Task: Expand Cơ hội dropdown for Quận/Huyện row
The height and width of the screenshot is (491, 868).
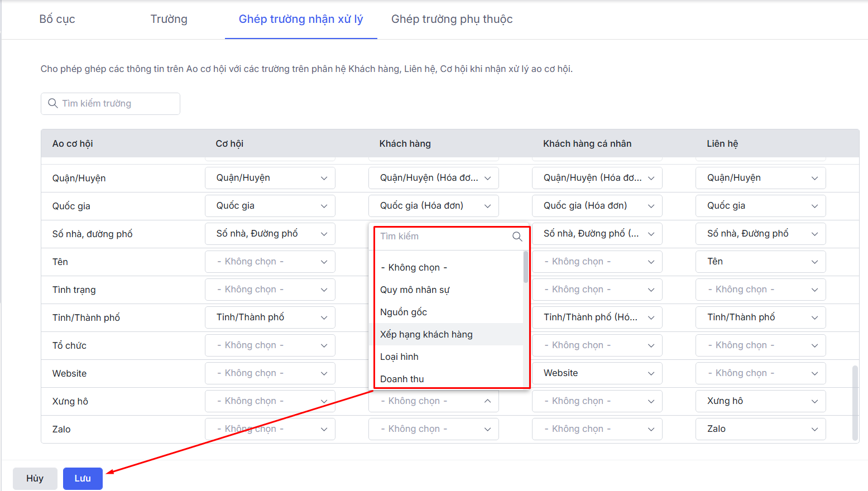Action: point(270,178)
